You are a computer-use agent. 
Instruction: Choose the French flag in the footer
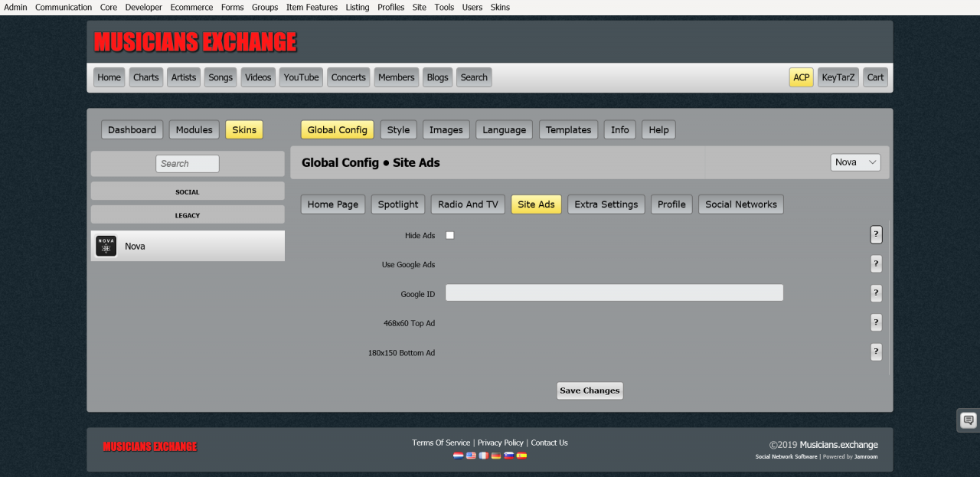(x=484, y=456)
